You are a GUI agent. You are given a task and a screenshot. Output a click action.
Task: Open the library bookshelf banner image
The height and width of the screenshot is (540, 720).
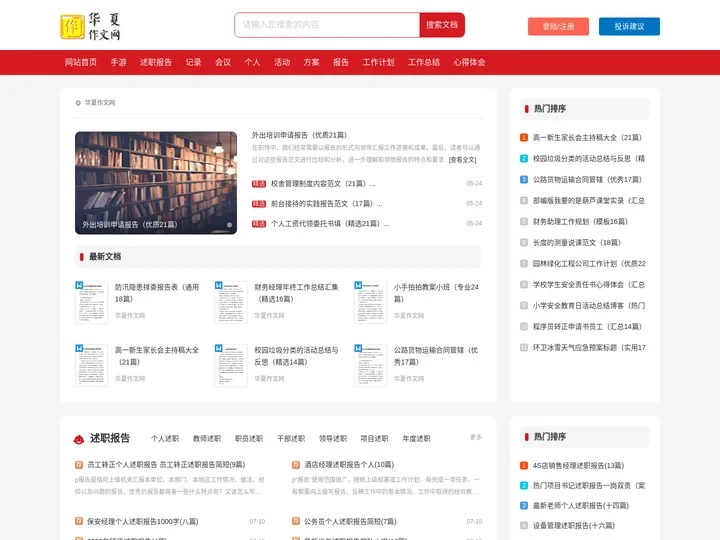pyautogui.click(x=156, y=183)
